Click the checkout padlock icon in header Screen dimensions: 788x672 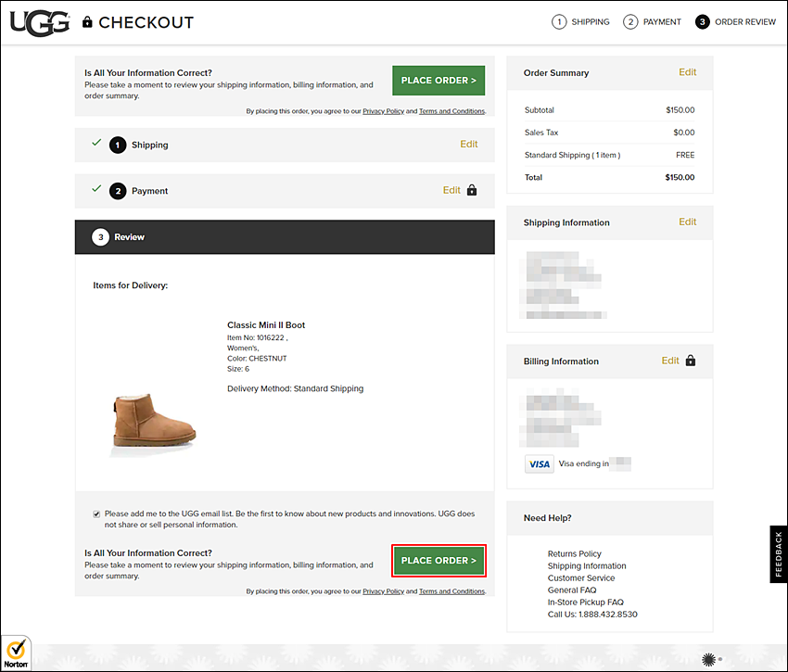[87, 21]
